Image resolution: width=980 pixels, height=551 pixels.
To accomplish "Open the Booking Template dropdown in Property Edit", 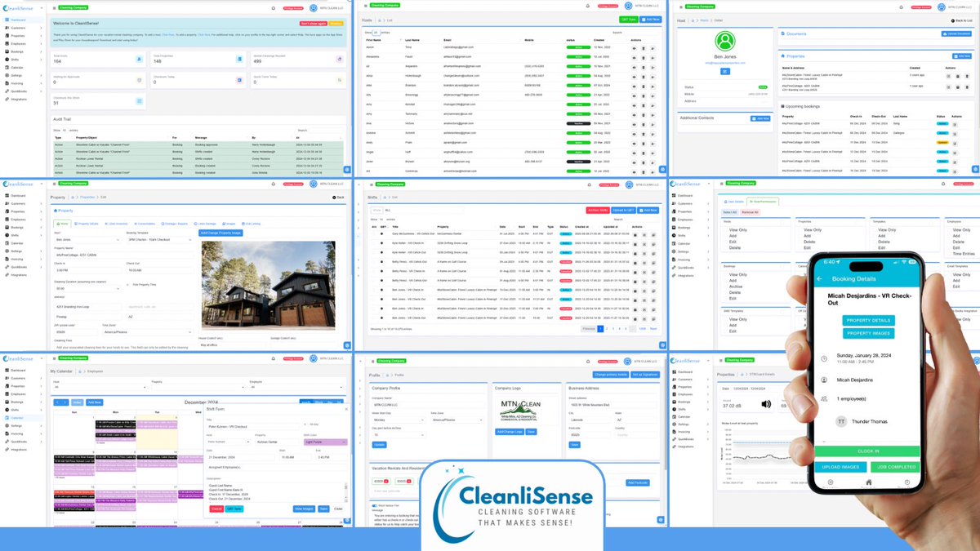I will coord(159,239).
